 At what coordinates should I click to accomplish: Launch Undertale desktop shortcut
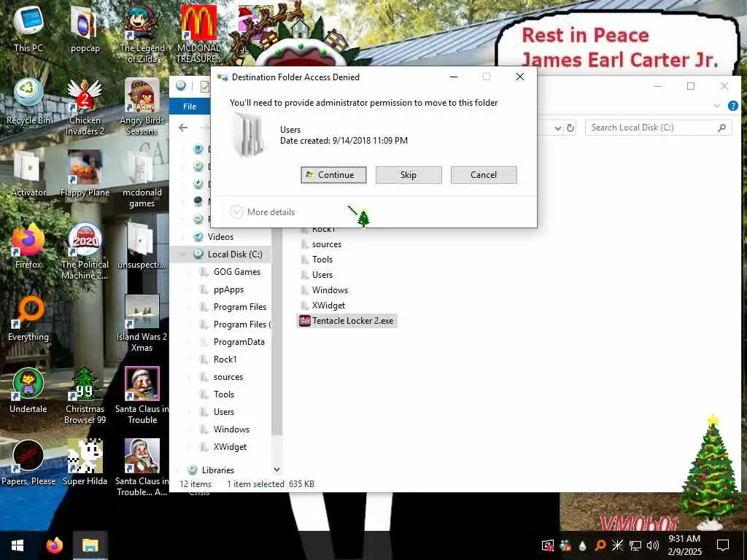(x=28, y=391)
